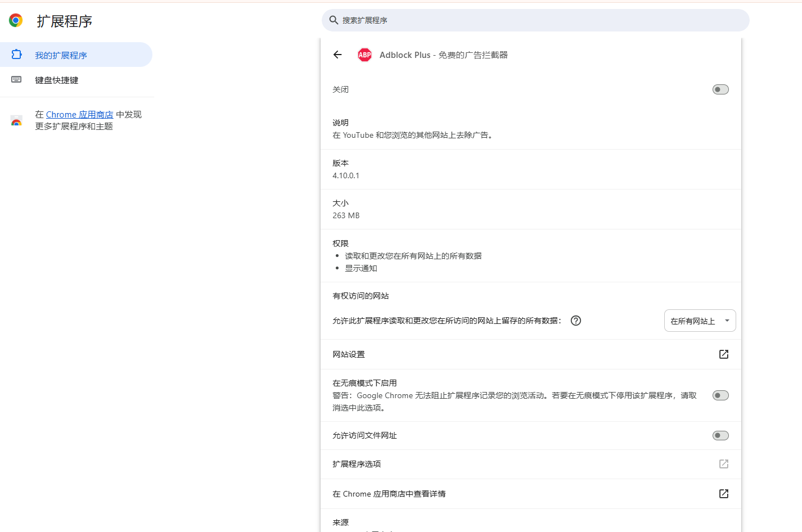Click the 允许访问文件网址 label

pos(365,435)
